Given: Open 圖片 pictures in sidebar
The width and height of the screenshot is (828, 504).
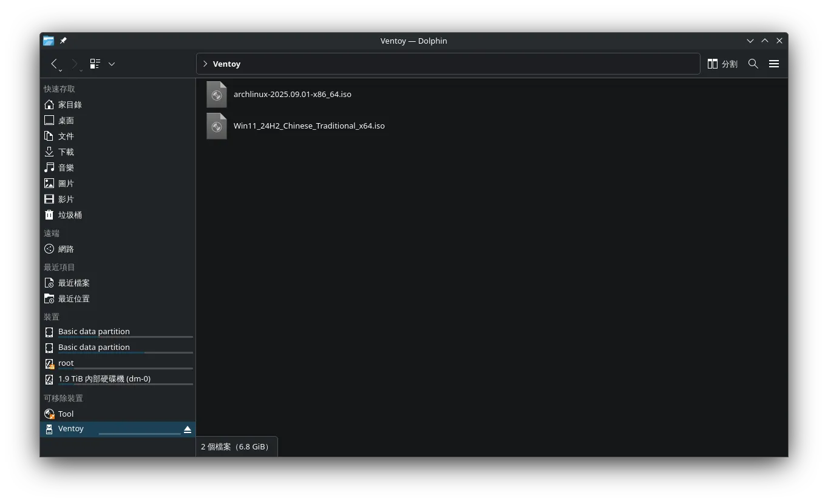Looking at the screenshot, I should (118, 183).
